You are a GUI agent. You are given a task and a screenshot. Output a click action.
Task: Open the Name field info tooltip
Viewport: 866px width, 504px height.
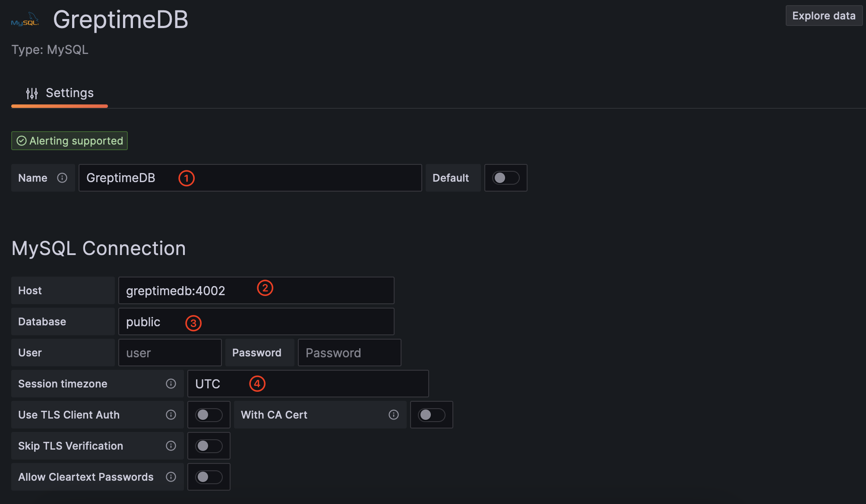tap(63, 178)
